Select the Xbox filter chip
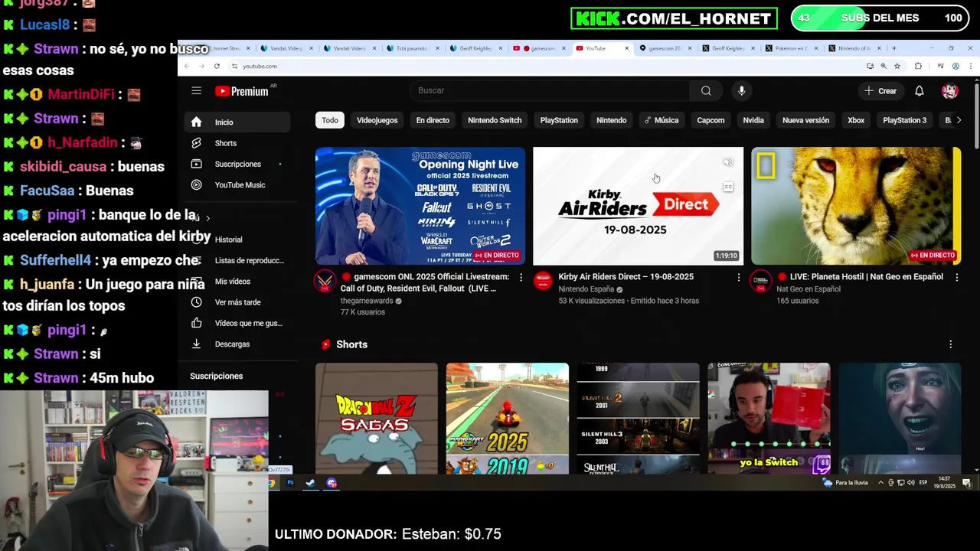The image size is (980, 551). click(856, 120)
